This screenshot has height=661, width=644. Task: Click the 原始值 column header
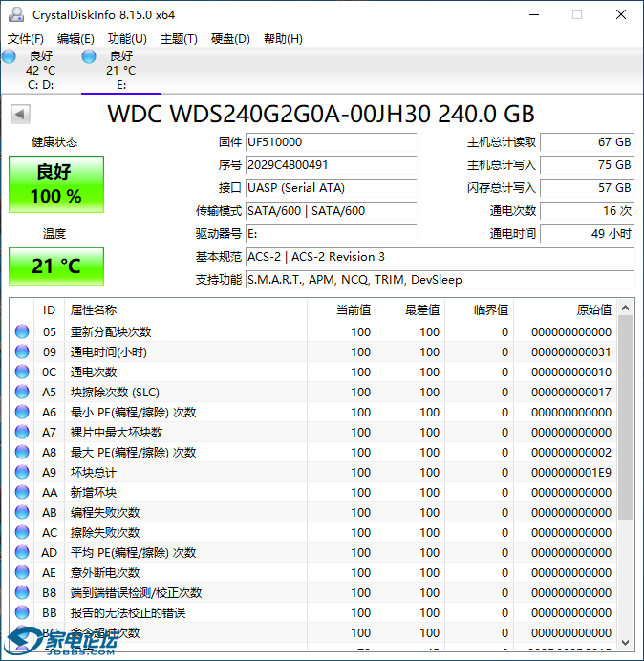(565, 310)
